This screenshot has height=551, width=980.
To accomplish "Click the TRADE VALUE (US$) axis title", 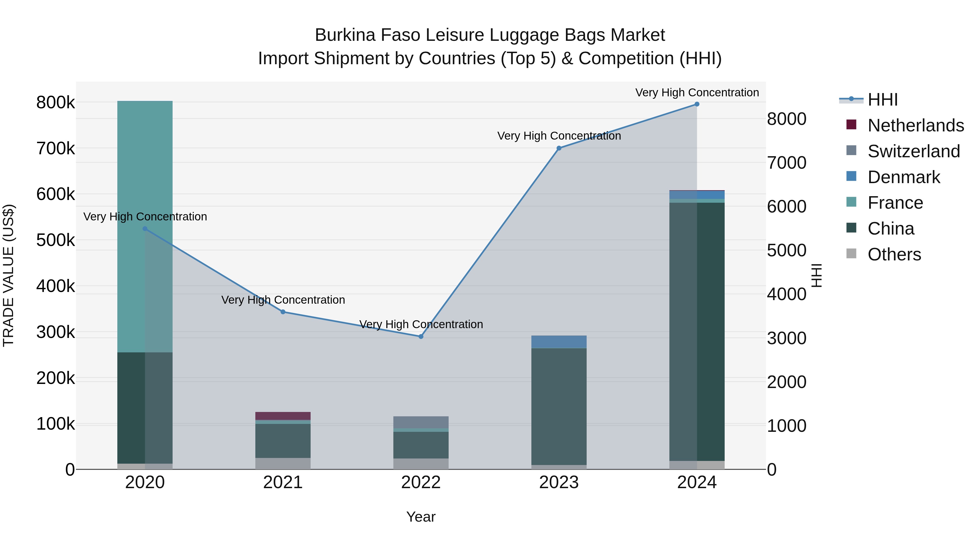I will (x=8, y=275).
